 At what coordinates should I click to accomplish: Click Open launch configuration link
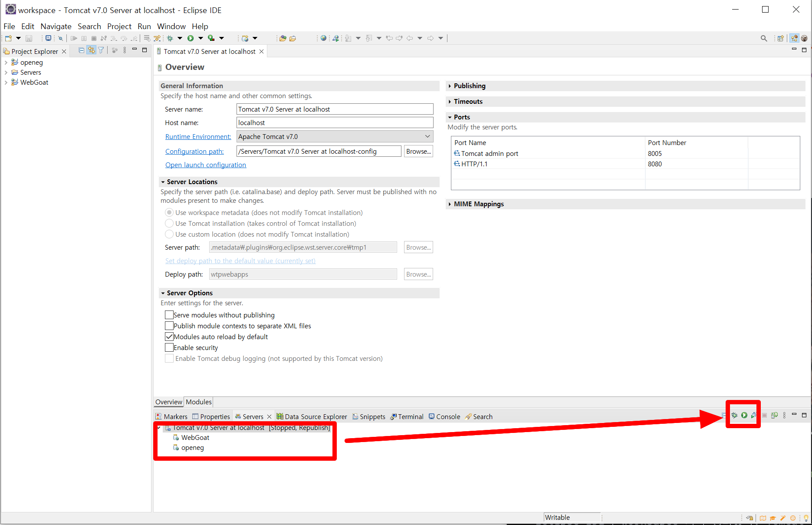tap(206, 165)
